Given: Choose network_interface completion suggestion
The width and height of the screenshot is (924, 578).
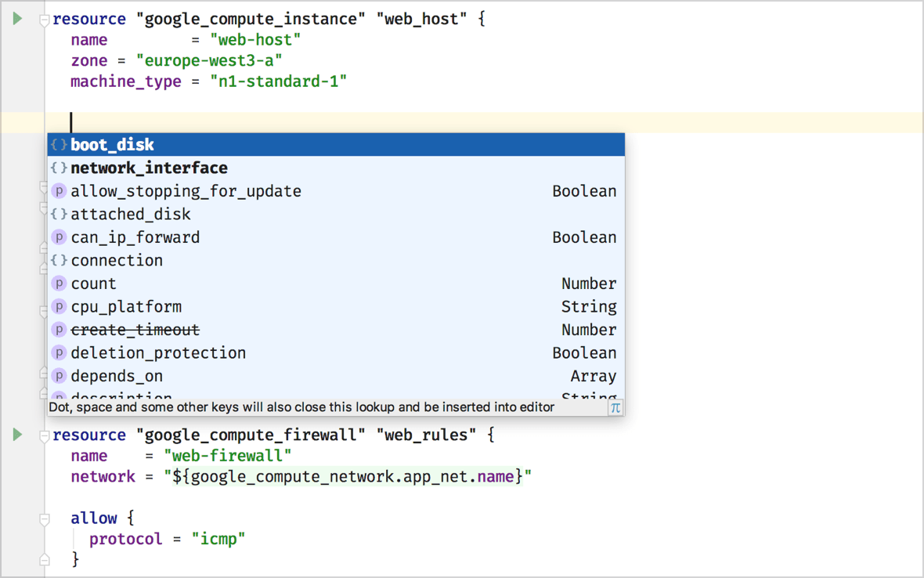Looking at the screenshot, I should [x=149, y=168].
